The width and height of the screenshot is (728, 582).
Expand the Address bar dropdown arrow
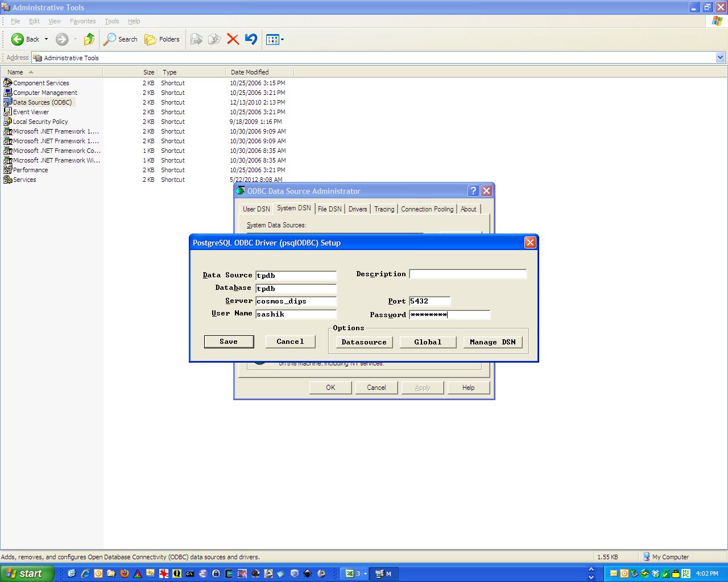pos(720,57)
